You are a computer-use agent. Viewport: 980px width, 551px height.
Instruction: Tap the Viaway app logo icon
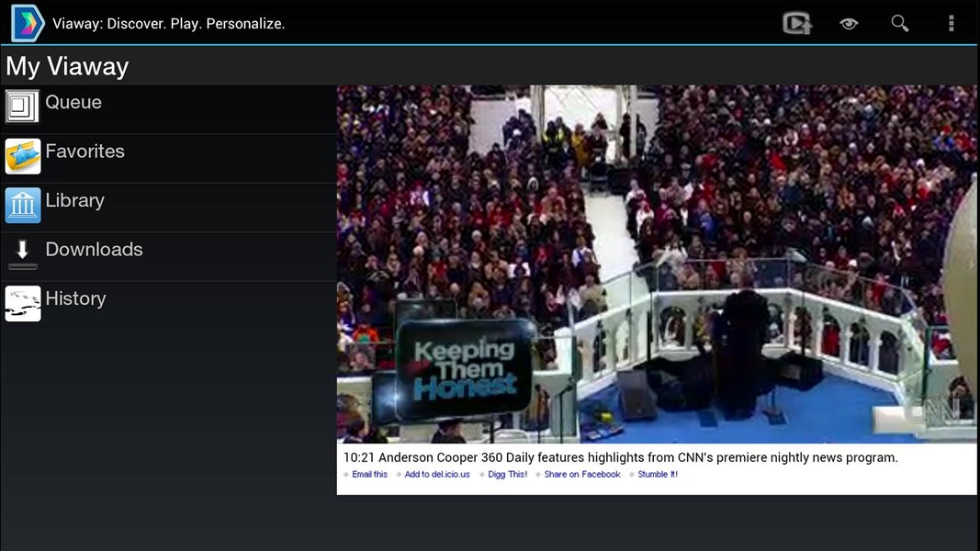pyautogui.click(x=28, y=23)
